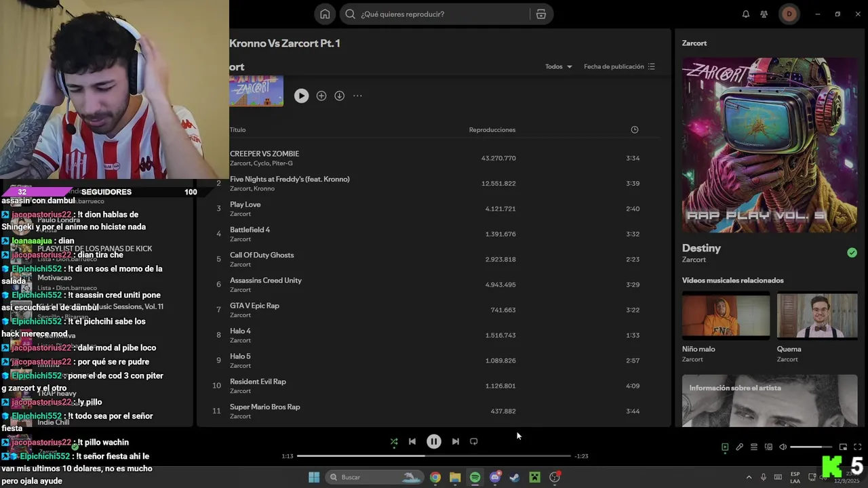Open Fecha de publicación sort menu
The image size is (868, 488).
(619, 67)
